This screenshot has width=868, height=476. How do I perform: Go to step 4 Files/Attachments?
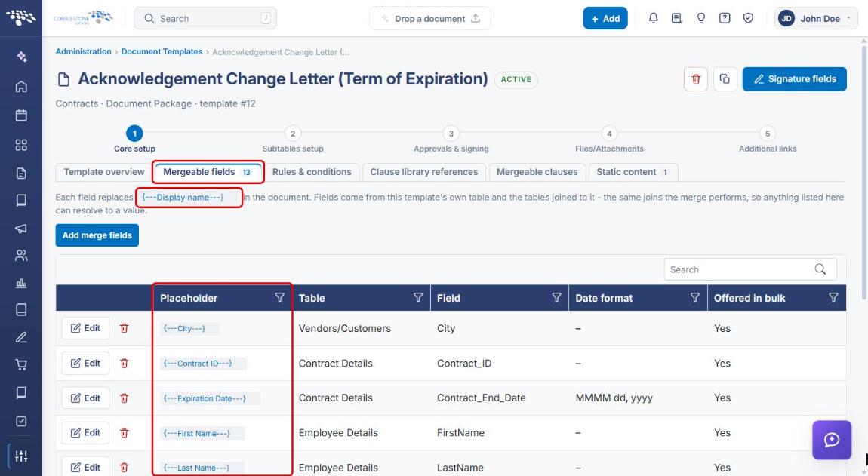click(x=609, y=140)
